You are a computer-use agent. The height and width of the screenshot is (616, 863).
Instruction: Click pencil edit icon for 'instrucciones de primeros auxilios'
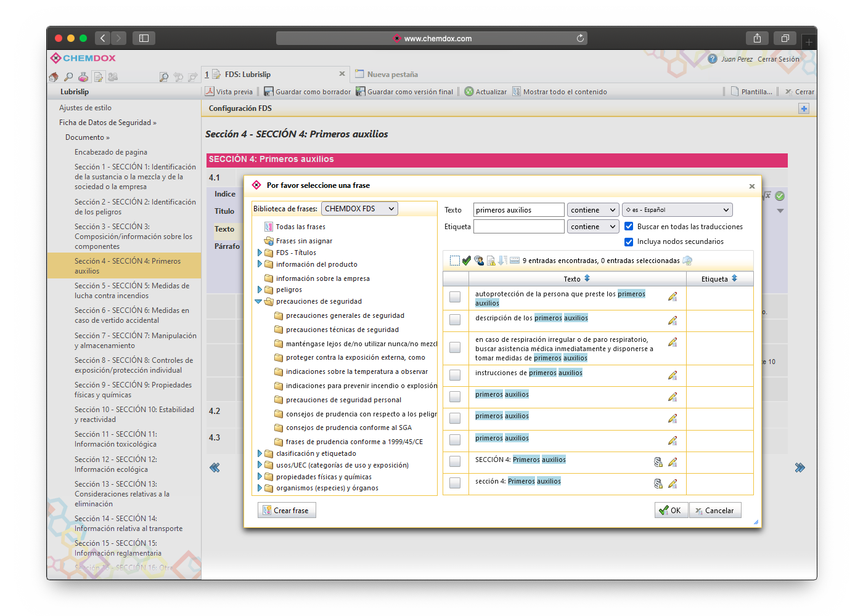(x=673, y=375)
